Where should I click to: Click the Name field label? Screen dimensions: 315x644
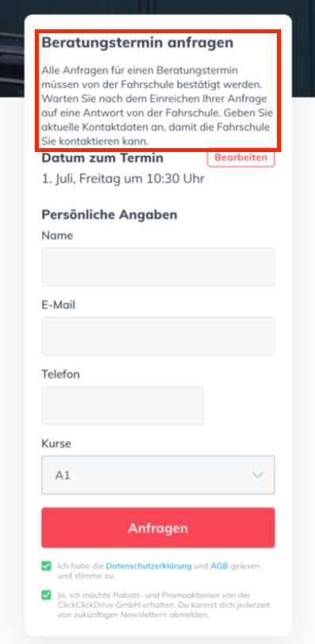pos(57,236)
